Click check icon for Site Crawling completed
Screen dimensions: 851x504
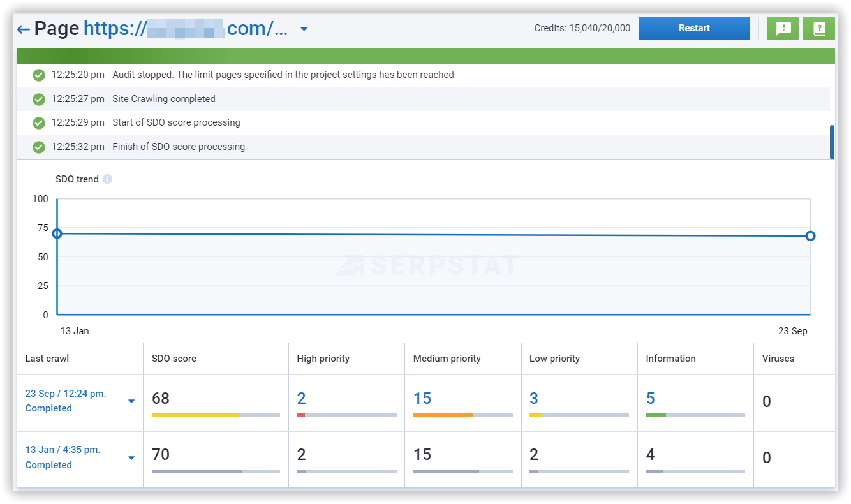tap(39, 99)
